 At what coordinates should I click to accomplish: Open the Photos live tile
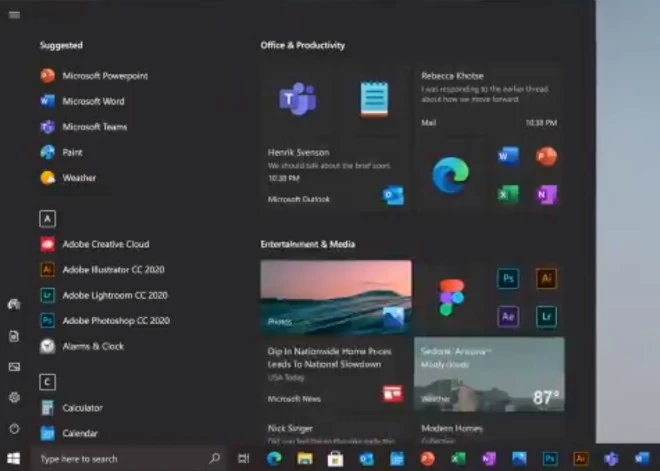(x=336, y=297)
